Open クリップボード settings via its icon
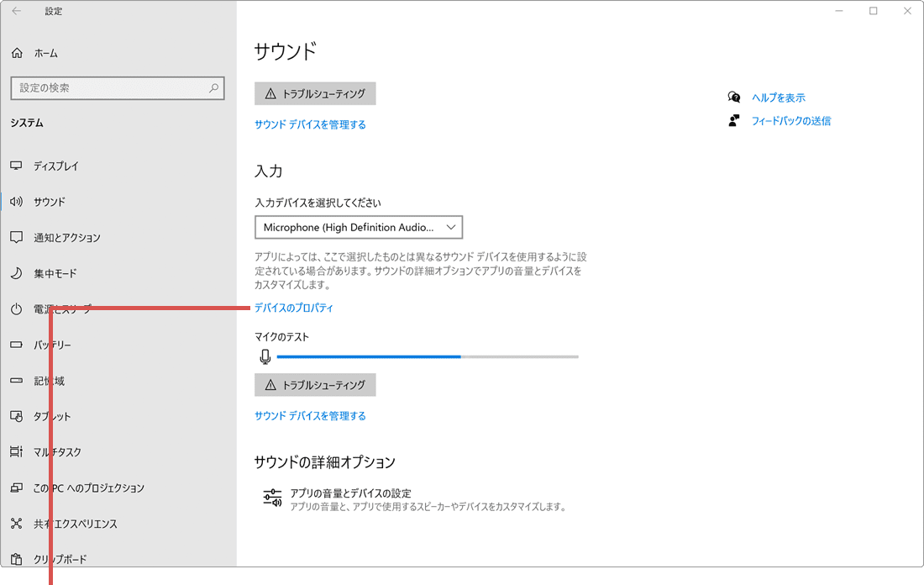Viewport: 924px width, 585px height. pos(16,558)
